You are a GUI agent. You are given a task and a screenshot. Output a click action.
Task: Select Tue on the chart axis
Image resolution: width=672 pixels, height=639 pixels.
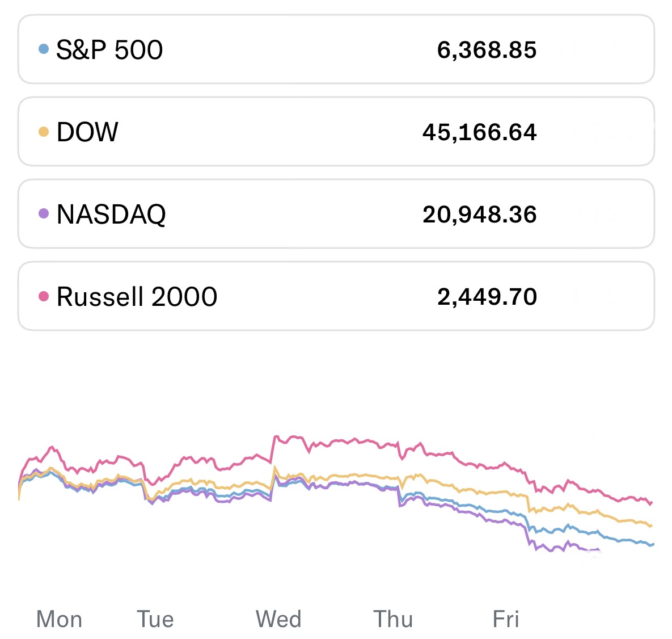click(155, 619)
